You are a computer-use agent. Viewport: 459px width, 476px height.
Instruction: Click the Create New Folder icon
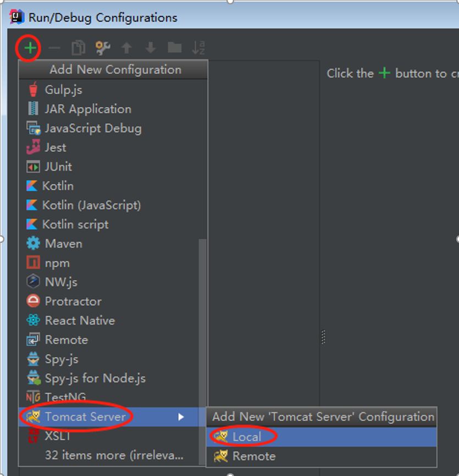coord(175,48)
